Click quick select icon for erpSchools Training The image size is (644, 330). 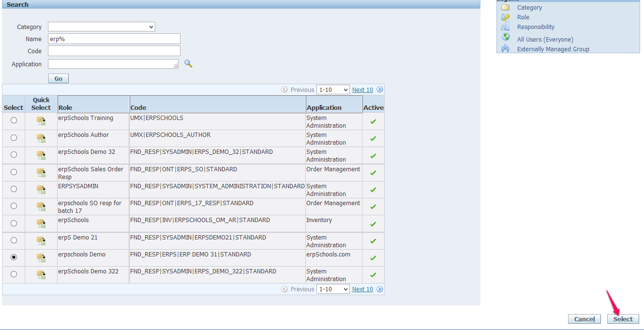[x=41, y=121]
